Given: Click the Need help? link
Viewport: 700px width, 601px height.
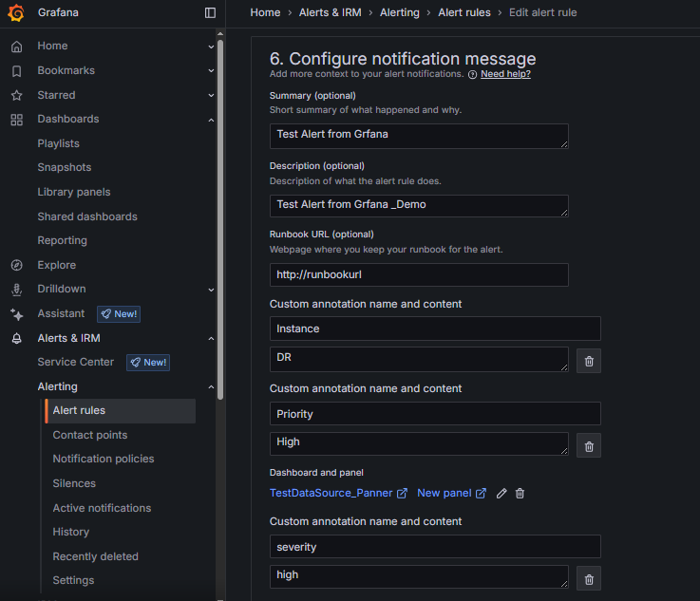Looking at the screenshot, I should click(x=505, y=74).
